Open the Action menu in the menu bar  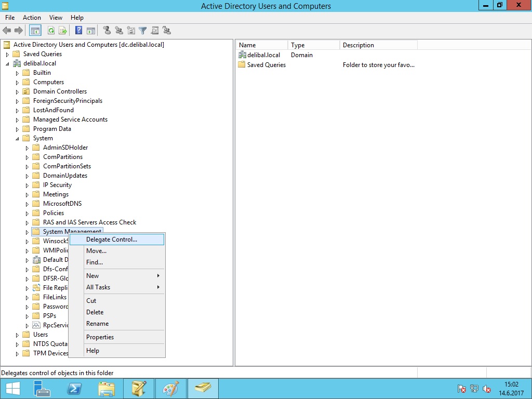32,18
